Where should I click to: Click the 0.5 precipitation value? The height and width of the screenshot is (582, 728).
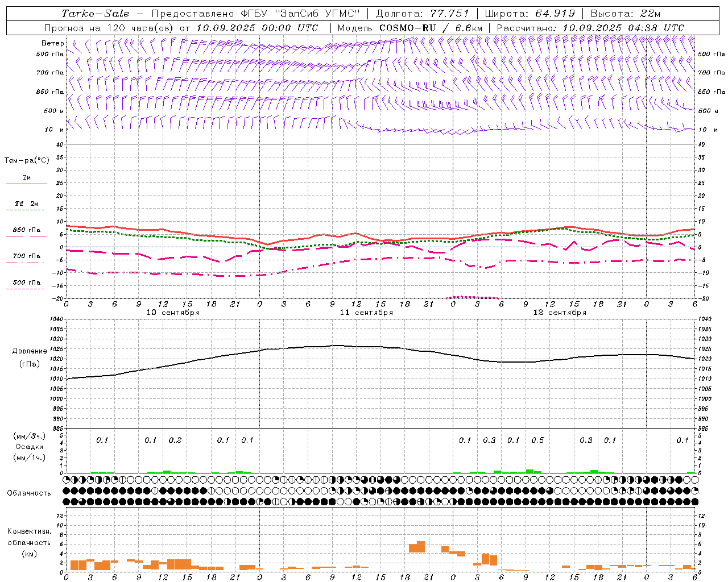tap(537, 440)
